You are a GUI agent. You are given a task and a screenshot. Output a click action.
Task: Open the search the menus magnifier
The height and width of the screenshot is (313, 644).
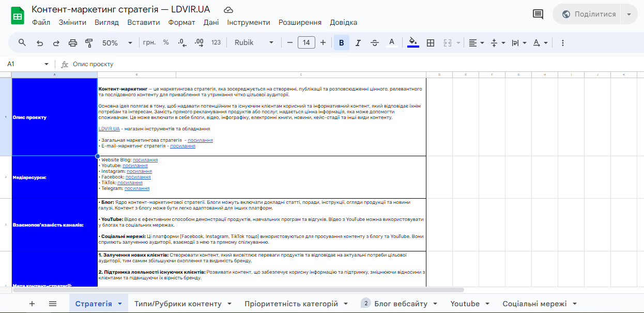tap(22, 42)
